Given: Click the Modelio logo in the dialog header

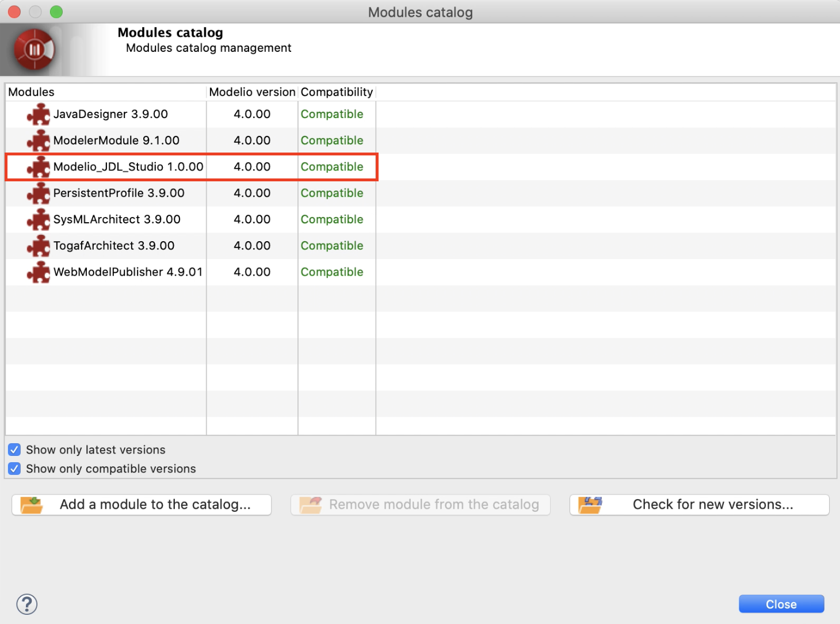Looking at the screenshot, I should click(35, 50).
